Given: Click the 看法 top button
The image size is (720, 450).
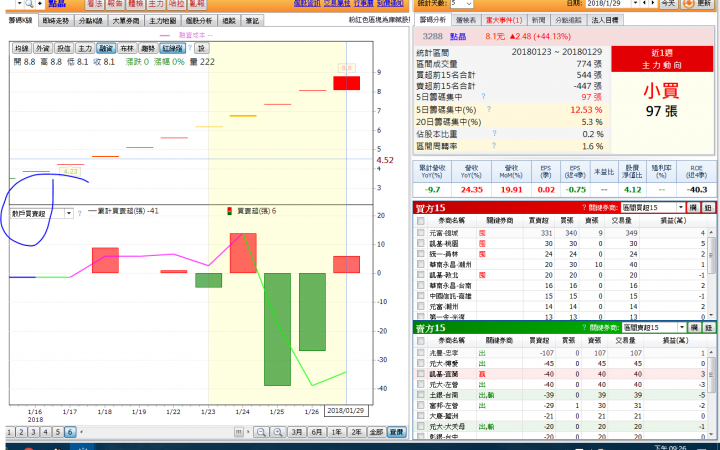Looking at the screenshot, I should tap(95, 4).
